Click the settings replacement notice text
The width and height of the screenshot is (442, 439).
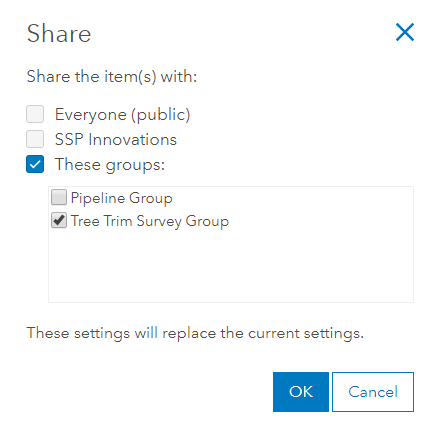coord(195,333)
